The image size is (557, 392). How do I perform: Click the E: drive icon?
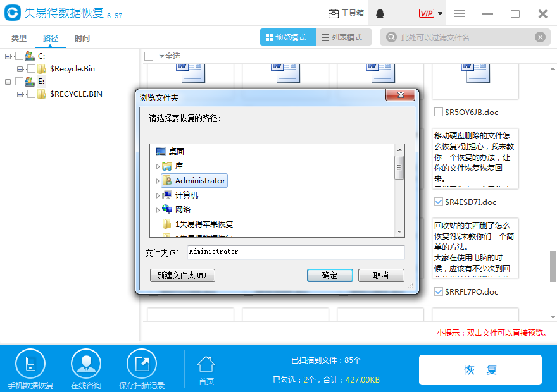30,82
